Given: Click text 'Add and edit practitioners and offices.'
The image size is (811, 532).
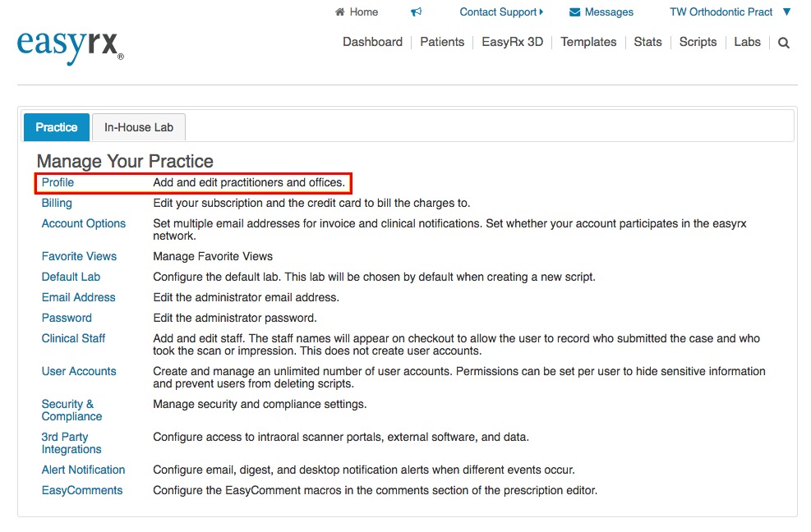Looking at the screenshot, I should [249, 182].
